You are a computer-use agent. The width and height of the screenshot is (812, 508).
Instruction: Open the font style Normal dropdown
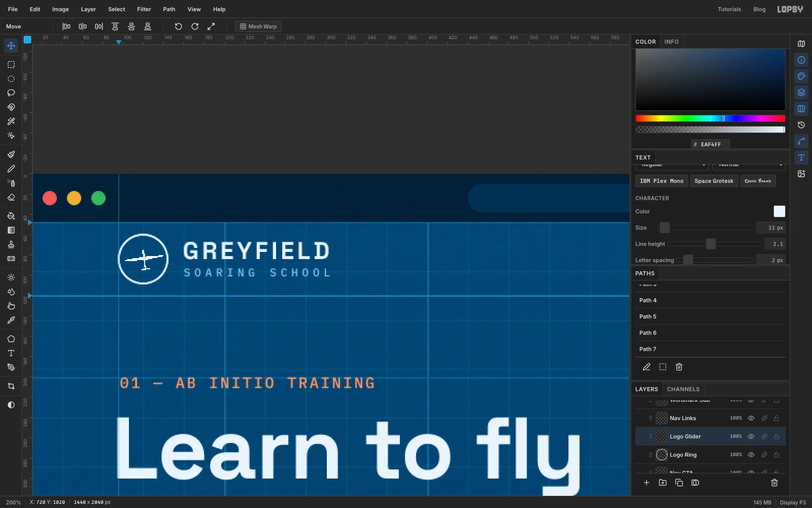(749, 166)
